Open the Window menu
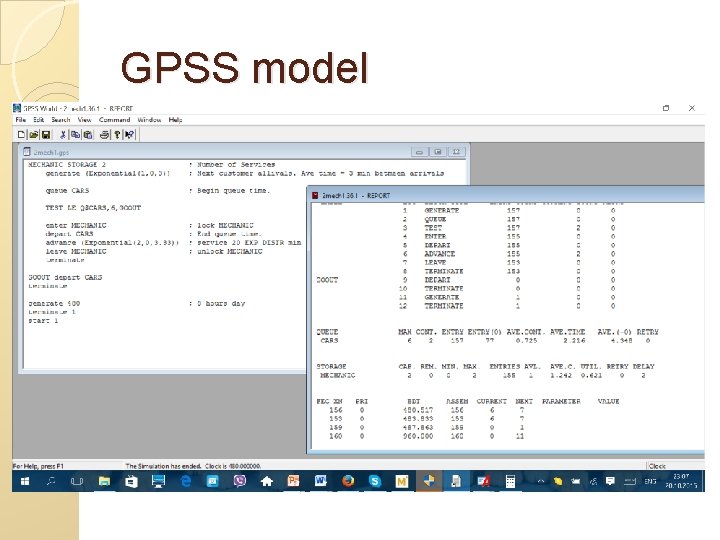The height and width of the screenshot is (540, 720). (x=149, y=120)
